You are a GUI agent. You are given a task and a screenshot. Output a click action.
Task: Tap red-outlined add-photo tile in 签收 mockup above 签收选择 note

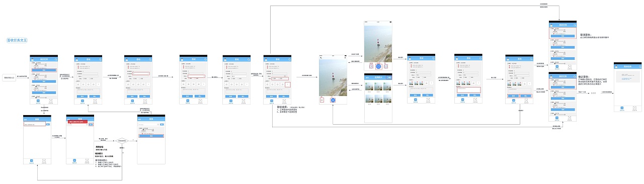click(287, 84)
